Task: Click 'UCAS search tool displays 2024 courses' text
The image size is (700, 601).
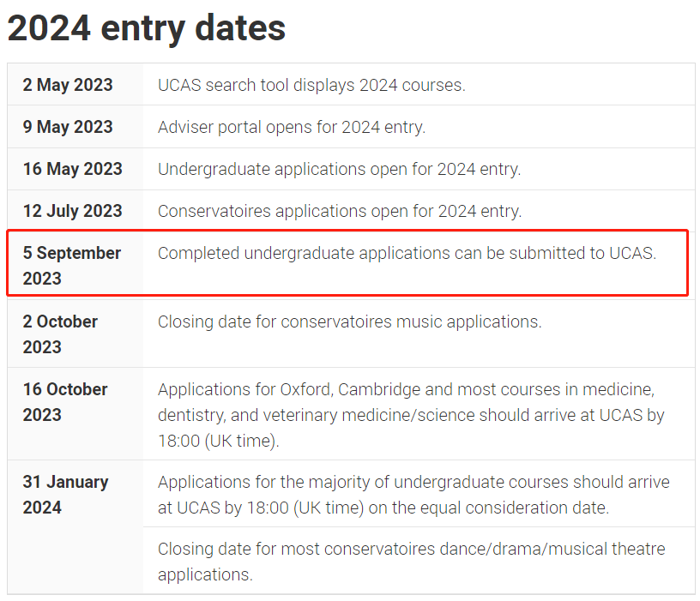Action: coord(311,85)
